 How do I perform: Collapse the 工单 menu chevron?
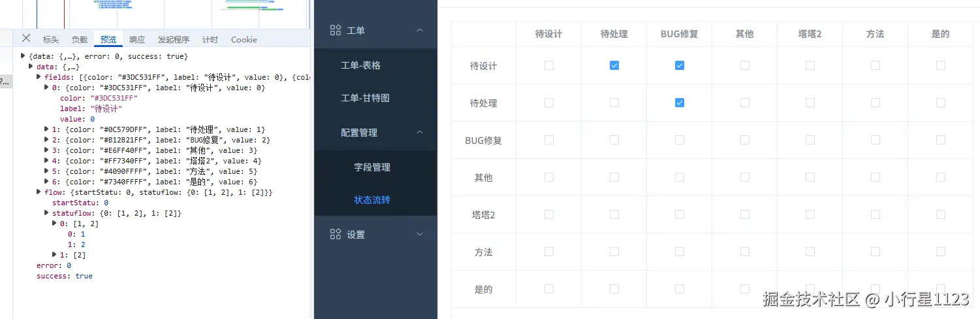(420, 30)
